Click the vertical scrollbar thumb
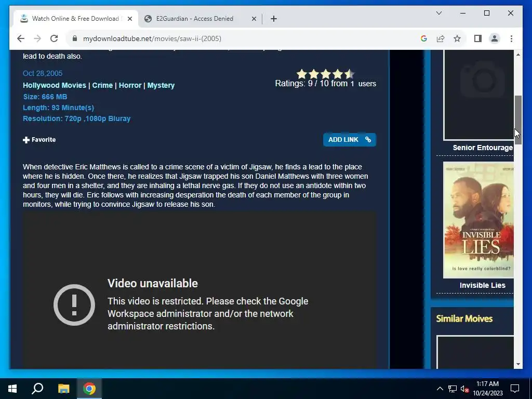Viewport: 532px width, 399px height. (518, 120)
